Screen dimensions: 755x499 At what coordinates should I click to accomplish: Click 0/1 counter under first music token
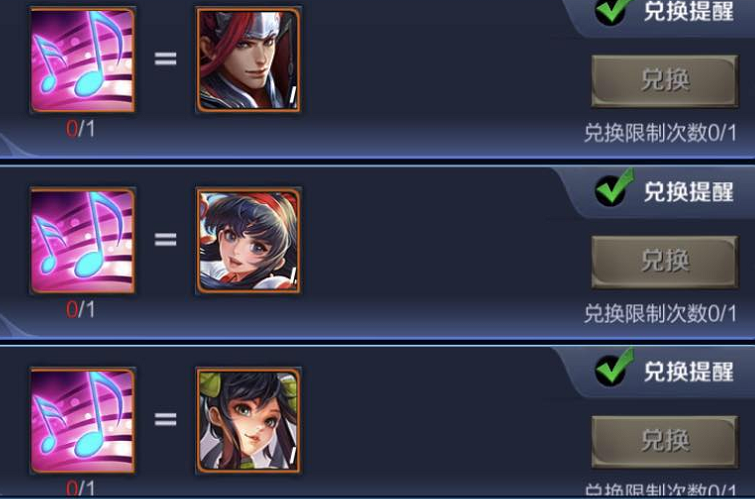tap(80, 129)
